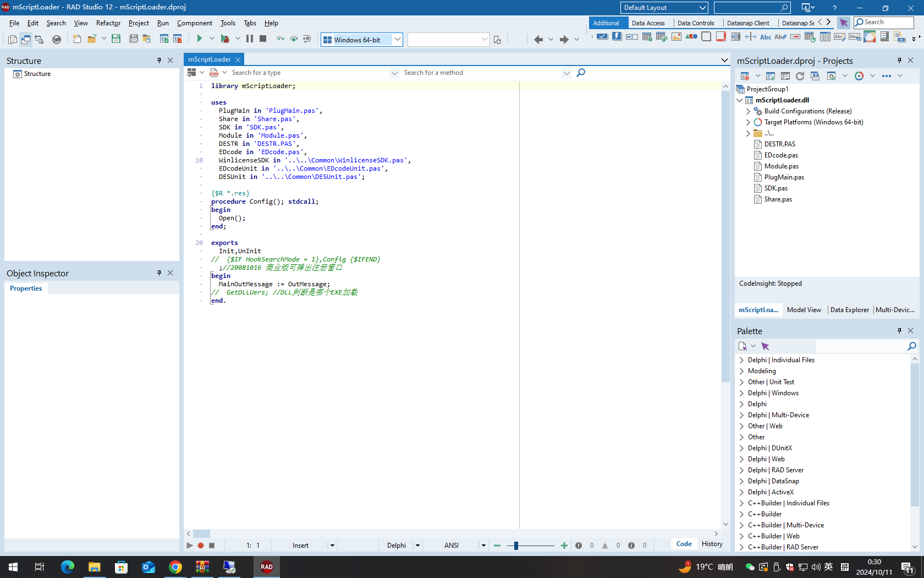Expand the Delphi | Windows palette category
This screenshot has height=578, width=924.
pos(742,393)
